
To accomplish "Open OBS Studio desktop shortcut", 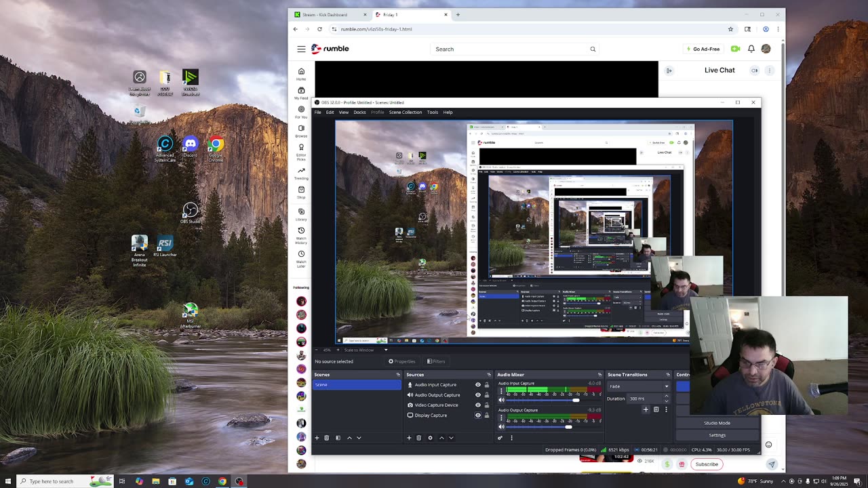I will click(190, 214).
